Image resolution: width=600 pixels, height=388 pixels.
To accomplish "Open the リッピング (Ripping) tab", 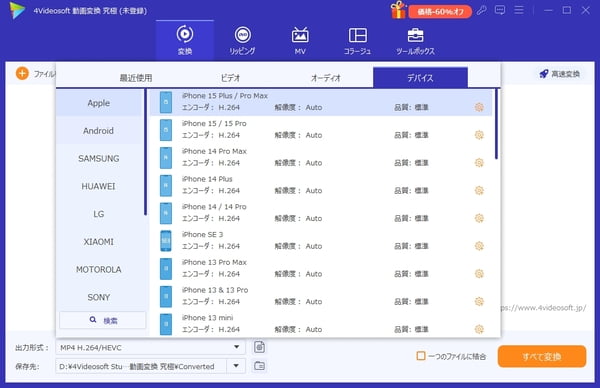I will point(243,40).
